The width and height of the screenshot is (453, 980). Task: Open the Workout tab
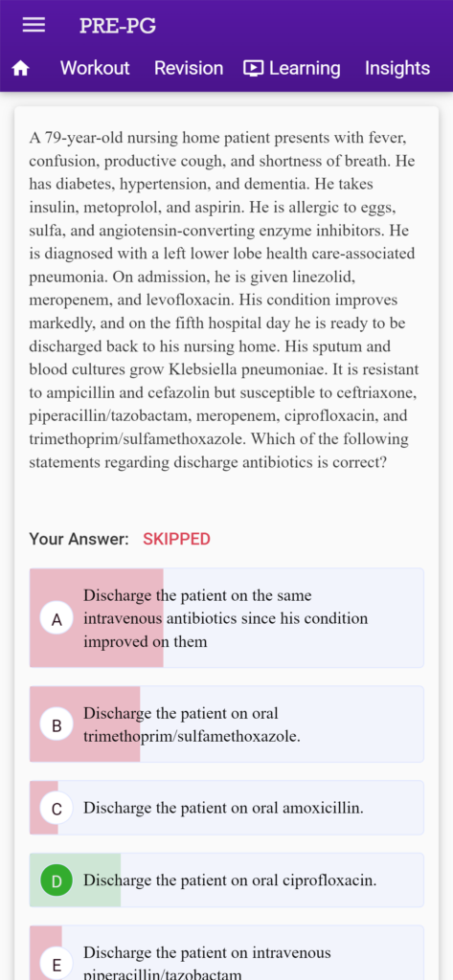pos(95,68)
